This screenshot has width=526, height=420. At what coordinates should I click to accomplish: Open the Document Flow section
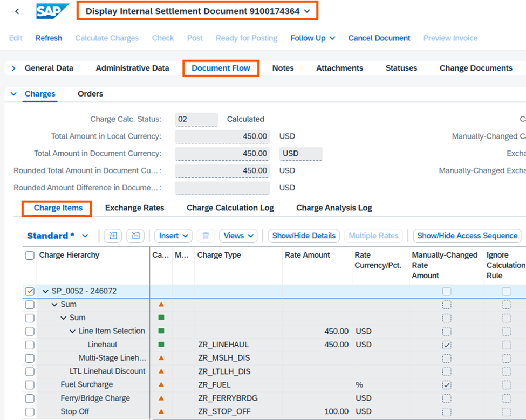coord(221,68)
